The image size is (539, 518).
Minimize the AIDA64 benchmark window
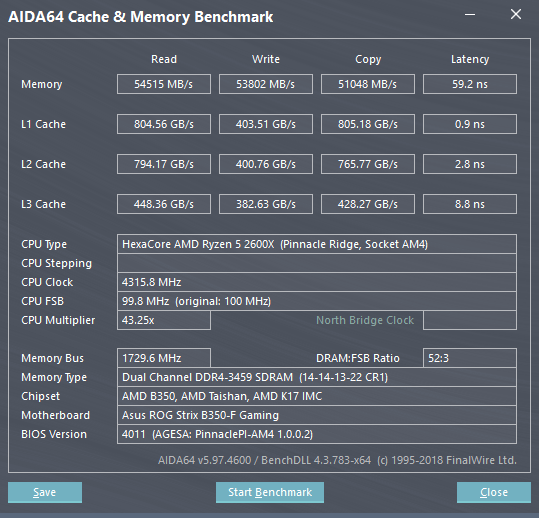pos(470,15)
